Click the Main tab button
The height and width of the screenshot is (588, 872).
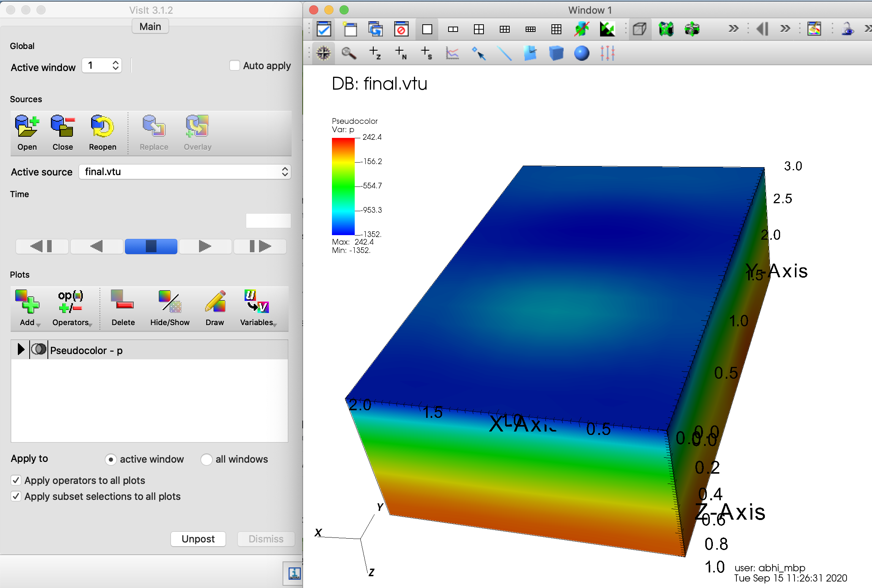150,27
